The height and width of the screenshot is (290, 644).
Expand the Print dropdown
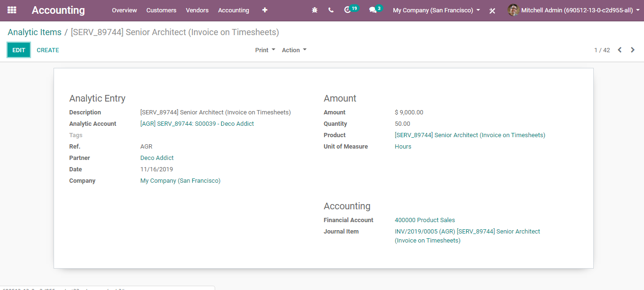pos(265,50)
